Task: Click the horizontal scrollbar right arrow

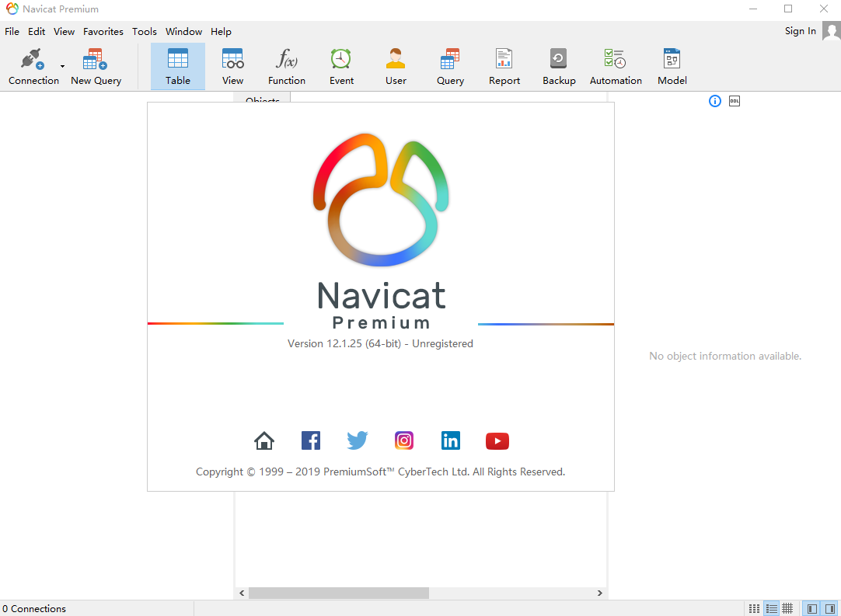Action: pyautogui.click(x=599, y=593)
